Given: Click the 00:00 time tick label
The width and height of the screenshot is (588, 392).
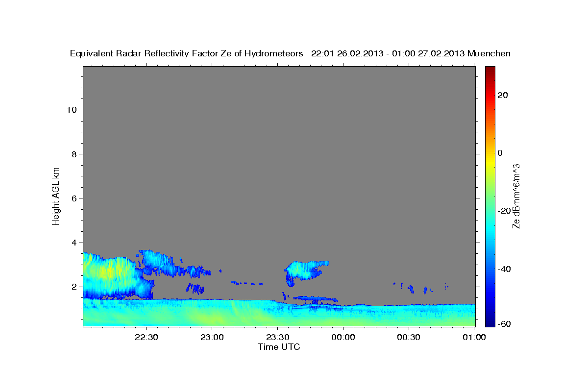Looking at the screenshot, I should coord(343,337).
